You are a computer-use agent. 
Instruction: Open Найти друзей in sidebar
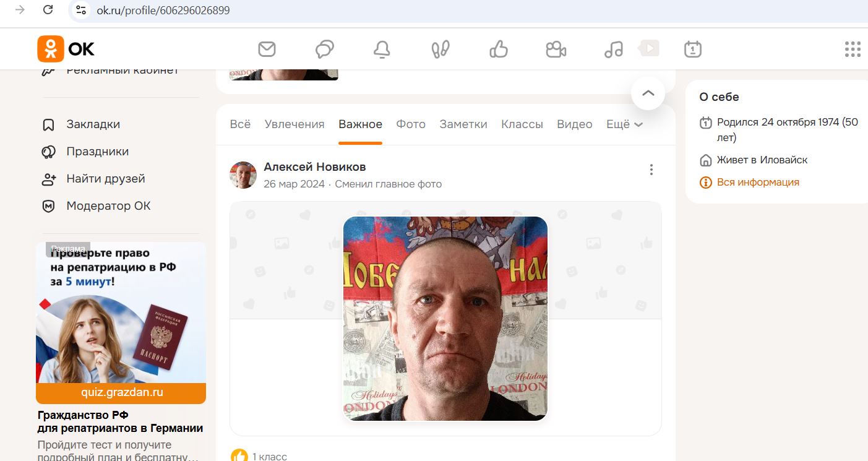coord(106,179)
